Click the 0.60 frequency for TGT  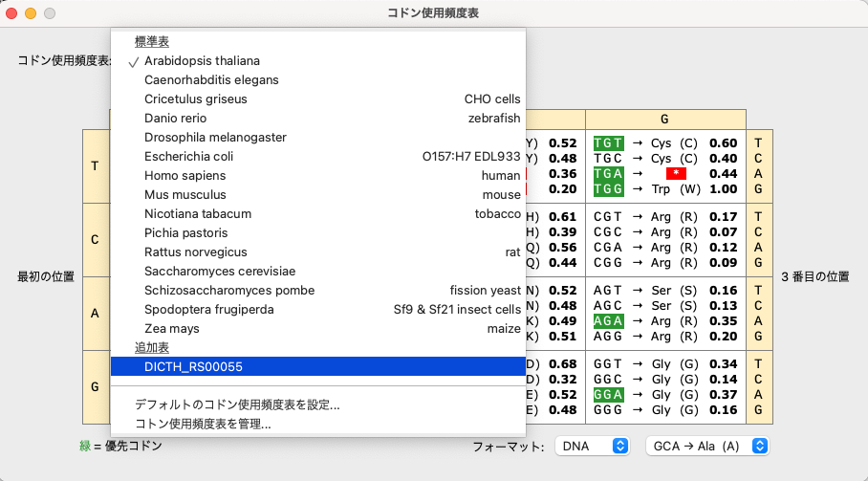click(724, 143)
